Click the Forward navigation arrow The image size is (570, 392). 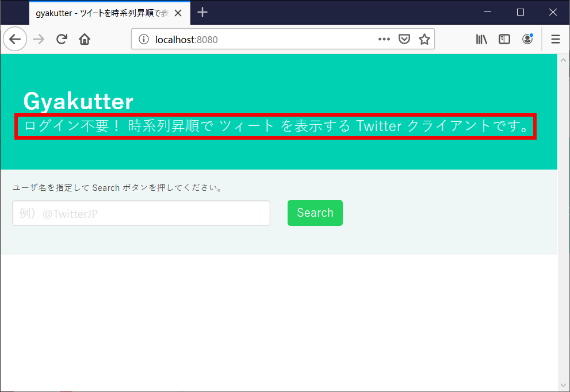38,39
